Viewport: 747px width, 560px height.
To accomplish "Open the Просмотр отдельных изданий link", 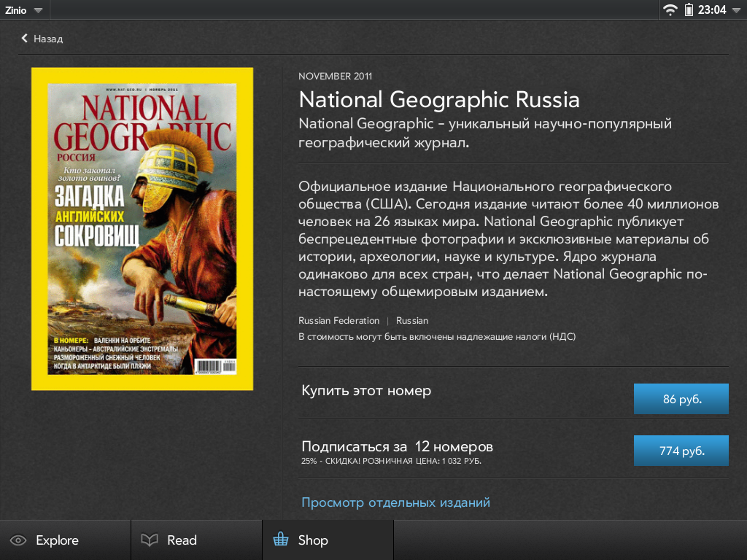I will point(395,502).
